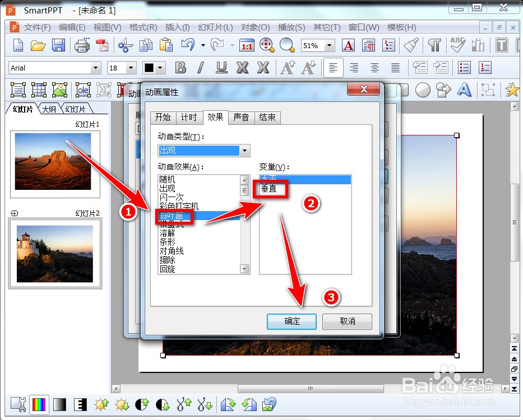Justify text alignment
Viewport: 523px width, 420px height.
coord(396,68)
